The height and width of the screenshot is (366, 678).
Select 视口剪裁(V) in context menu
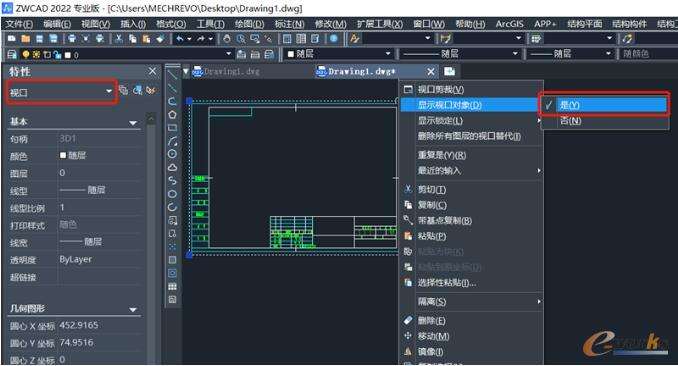point(472,90)
